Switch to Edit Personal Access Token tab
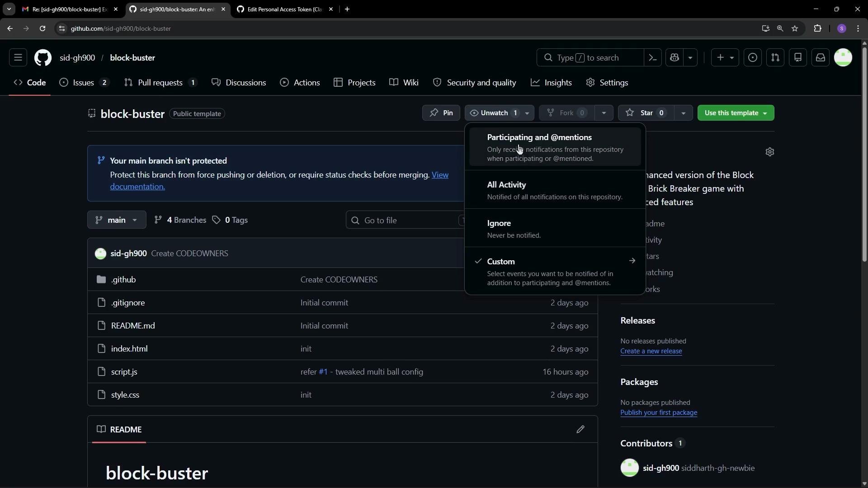 (285, 9)
